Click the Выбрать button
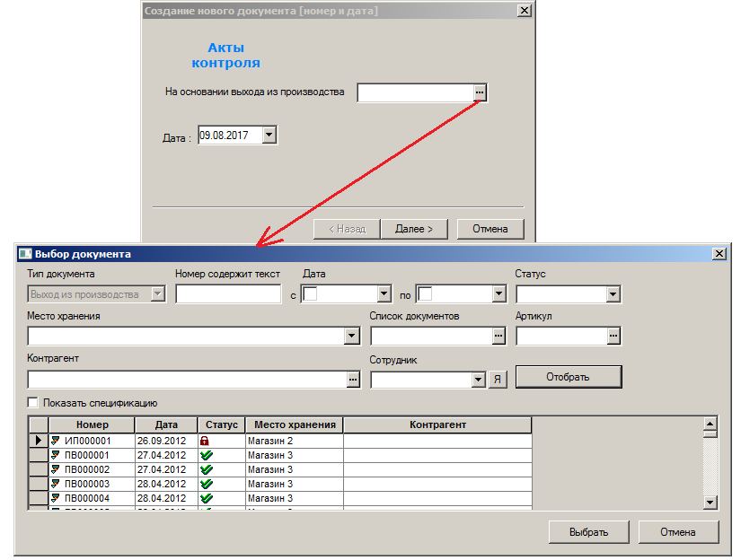 pos(589,532)
